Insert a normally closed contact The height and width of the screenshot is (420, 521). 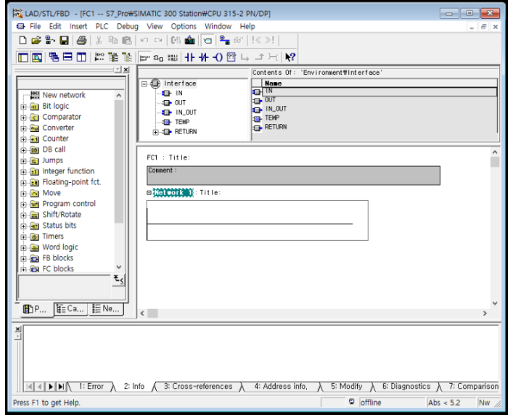click(204, 57)
